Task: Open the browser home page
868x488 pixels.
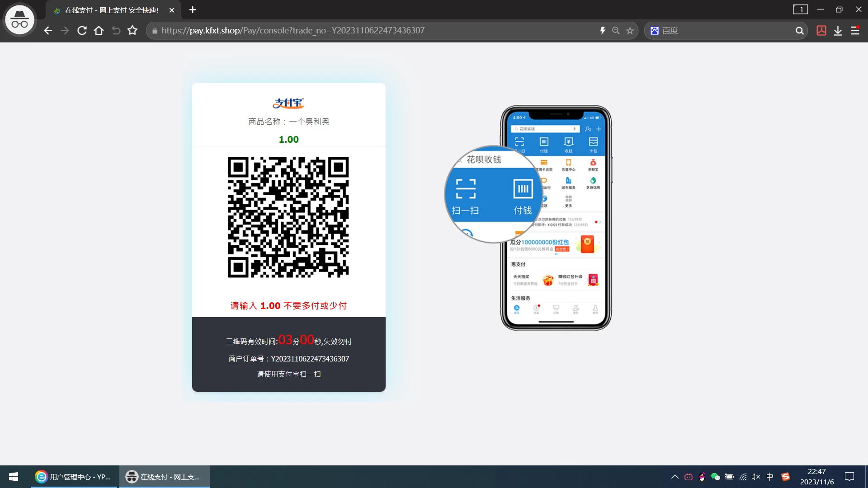Action: point(99,31)
